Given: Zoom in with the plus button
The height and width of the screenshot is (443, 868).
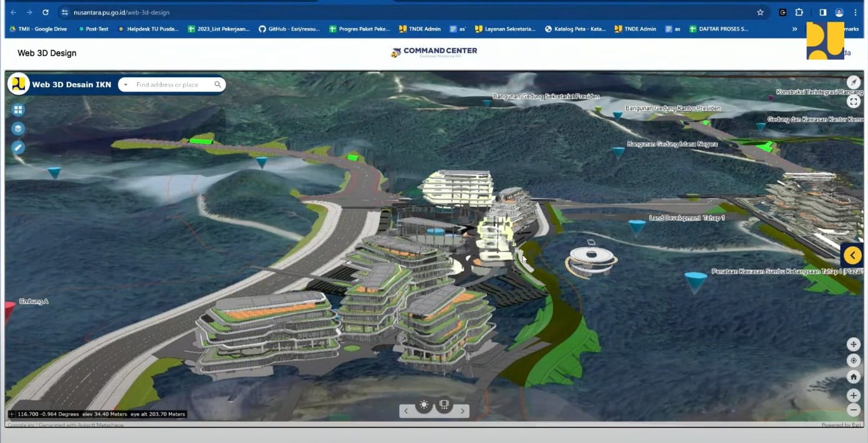Looking at the screenshot, I should tap(854, 395).
